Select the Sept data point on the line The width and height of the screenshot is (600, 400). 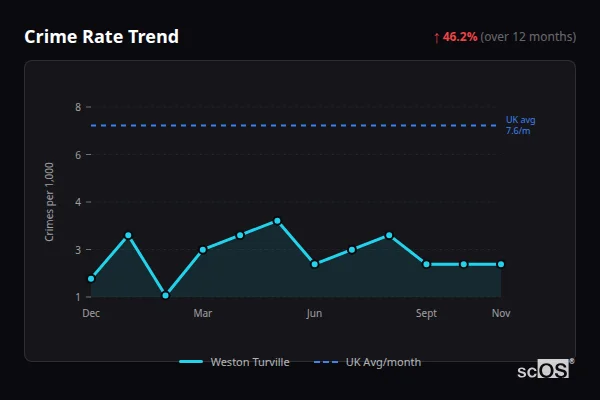tap(426, 264)
